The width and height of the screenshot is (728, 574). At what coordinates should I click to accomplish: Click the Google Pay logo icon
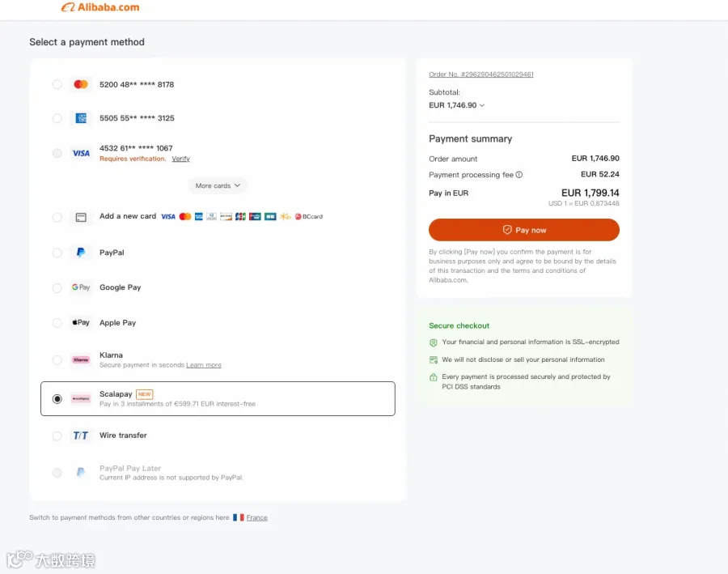[x=81, y=287]
